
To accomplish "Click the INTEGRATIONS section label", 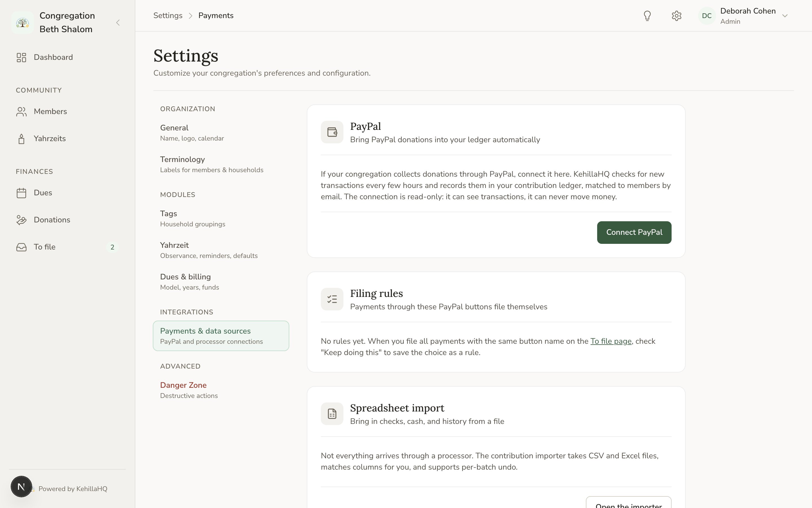I will [x=187, y=312].
